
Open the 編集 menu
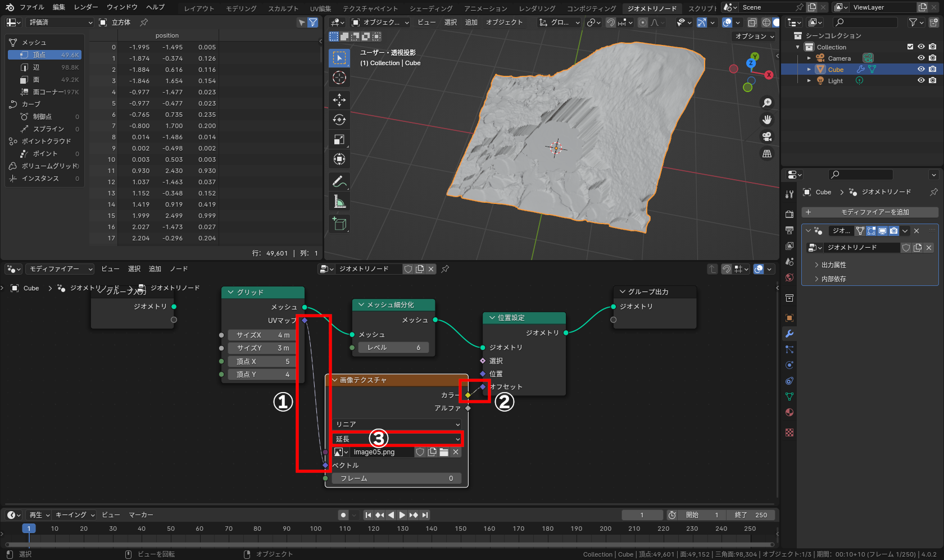pyautogui.click(x=59, y=7)
